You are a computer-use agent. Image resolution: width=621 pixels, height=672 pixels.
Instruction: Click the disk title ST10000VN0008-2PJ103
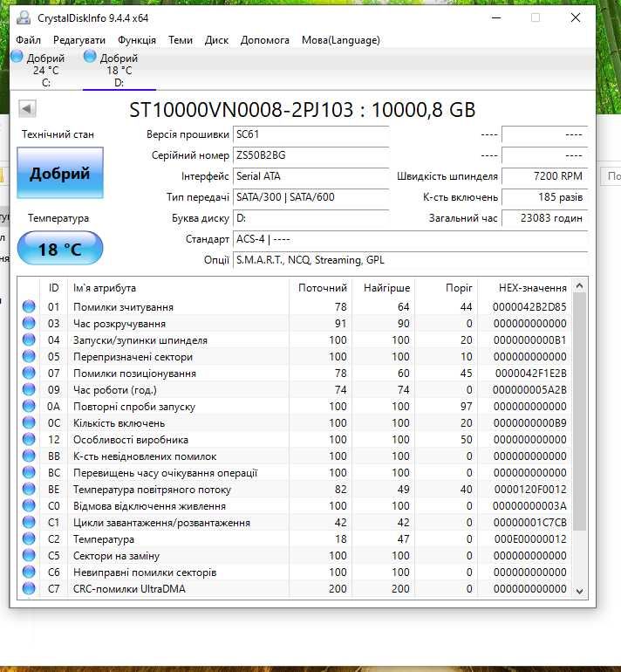(241, 110)
